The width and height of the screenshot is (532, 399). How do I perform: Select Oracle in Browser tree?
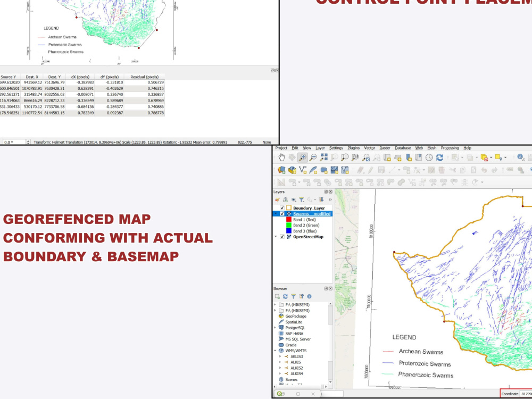coord(291,345)
